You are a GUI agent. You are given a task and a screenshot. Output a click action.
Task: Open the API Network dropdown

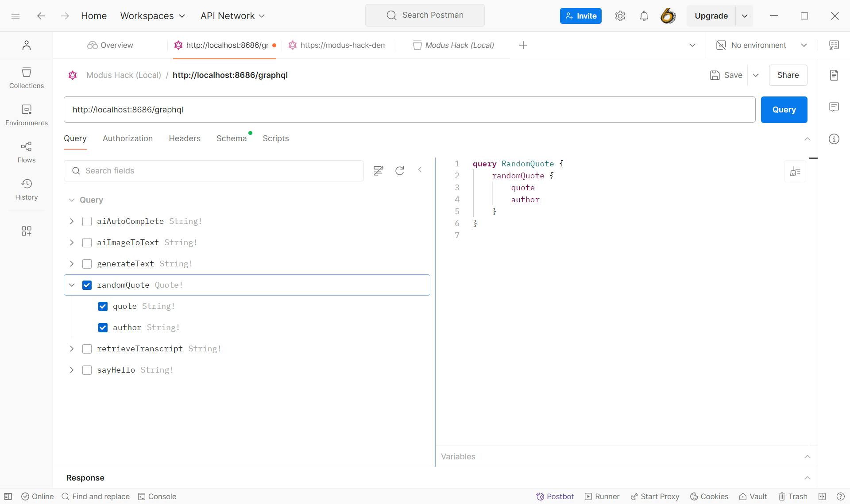(232, 16)
